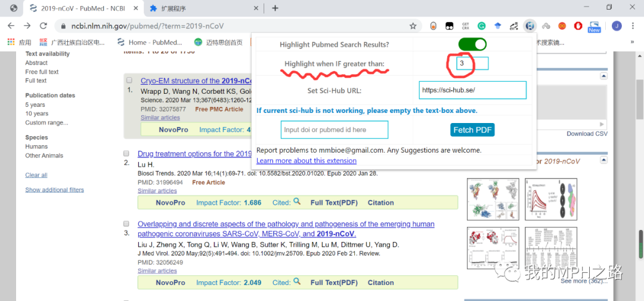Screen dimensions: 644x301
Task: Switch to the 扩展程序 tab
Action: click(204, 8)
